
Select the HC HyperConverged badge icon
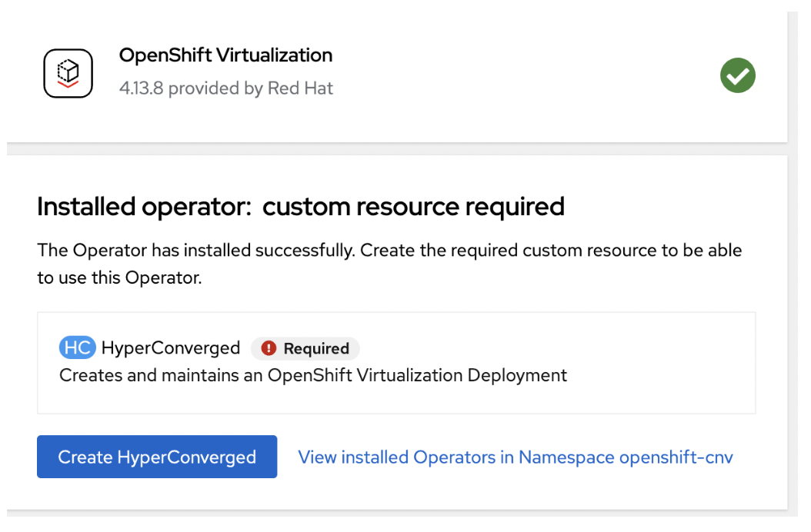coord(77,347)
